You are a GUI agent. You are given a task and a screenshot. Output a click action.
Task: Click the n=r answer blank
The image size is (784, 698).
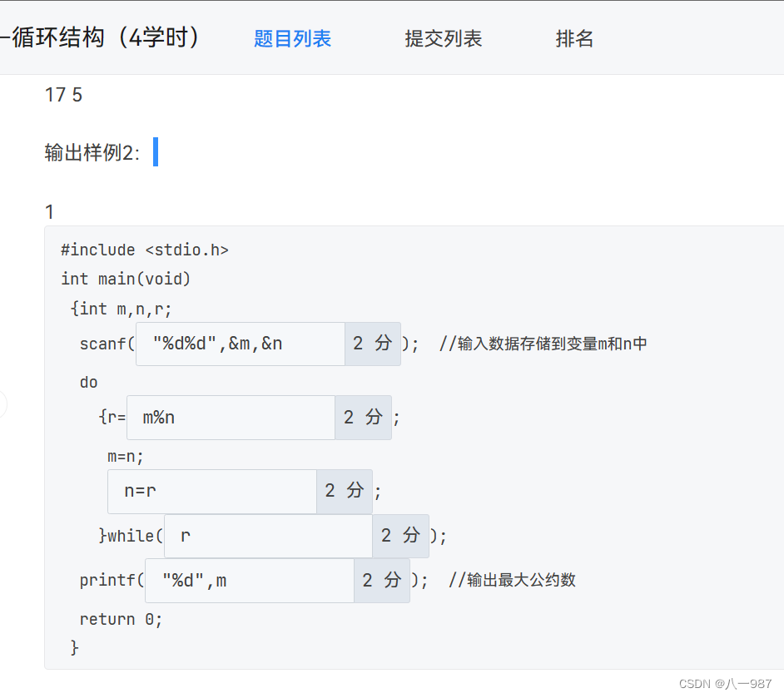coord(211,491)
